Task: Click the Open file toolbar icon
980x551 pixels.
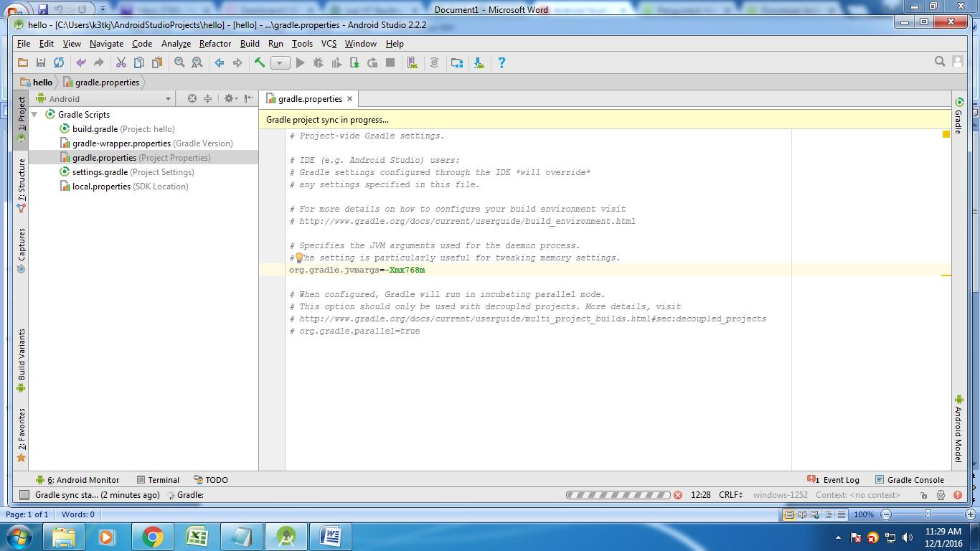Action: [x=22, y=63]
